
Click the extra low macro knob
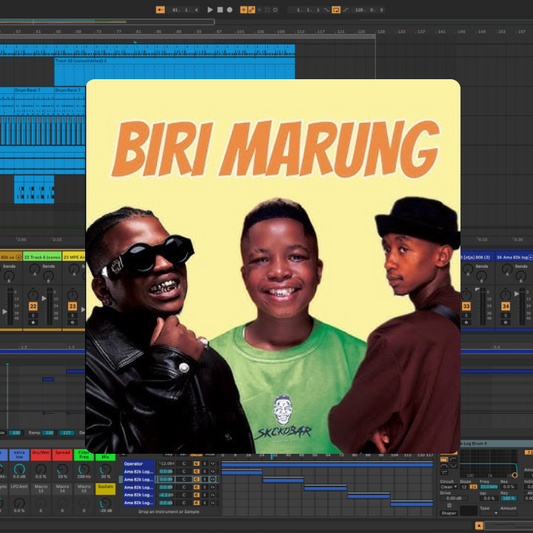19,469
